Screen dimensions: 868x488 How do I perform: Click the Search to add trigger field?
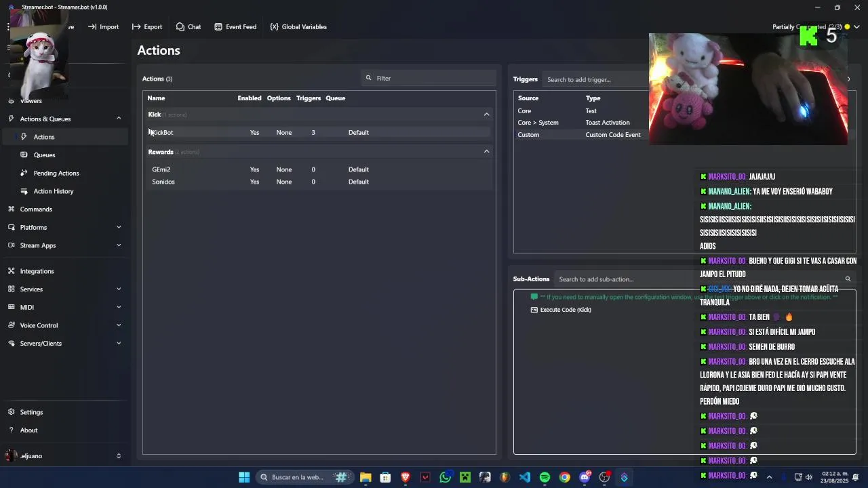(597, 80)
